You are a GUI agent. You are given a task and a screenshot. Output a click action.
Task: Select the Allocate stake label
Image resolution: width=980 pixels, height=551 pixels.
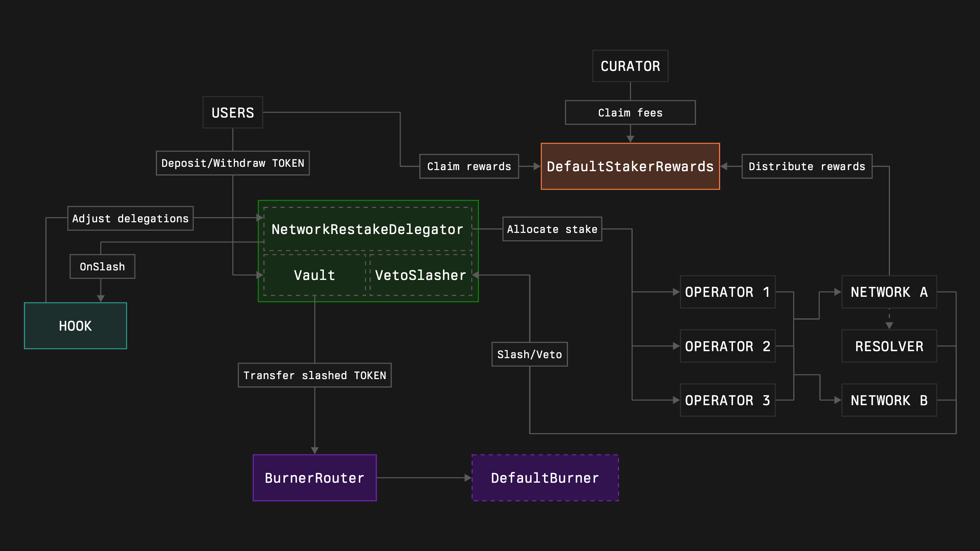pyautogui.click(x=552, y=229)
